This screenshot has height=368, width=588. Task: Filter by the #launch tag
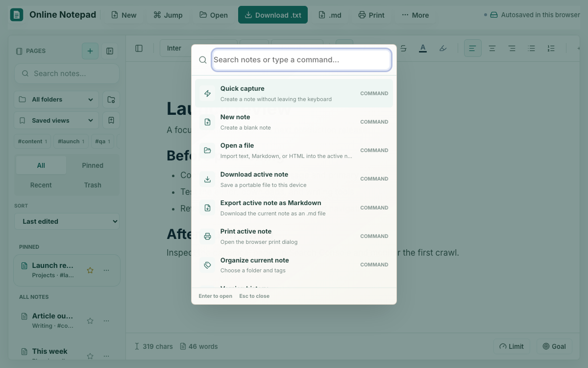[x=71, y=141]
